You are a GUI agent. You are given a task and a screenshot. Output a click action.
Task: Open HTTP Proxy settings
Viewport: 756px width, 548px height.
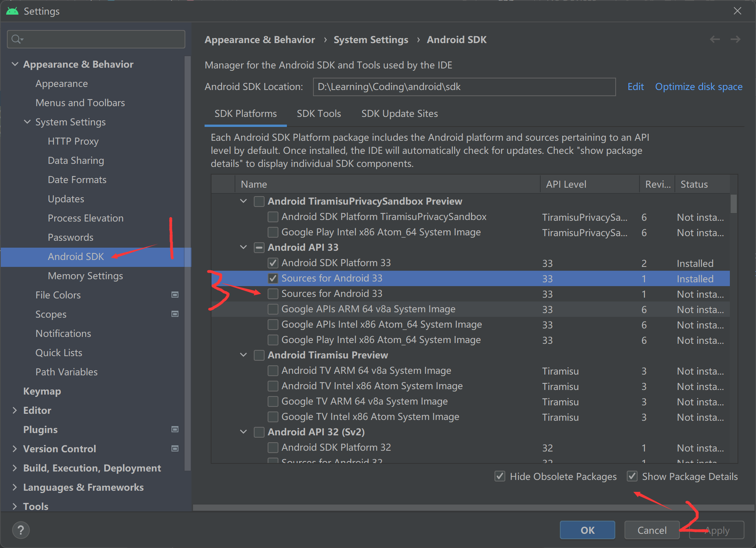click(x=73, y=141)
